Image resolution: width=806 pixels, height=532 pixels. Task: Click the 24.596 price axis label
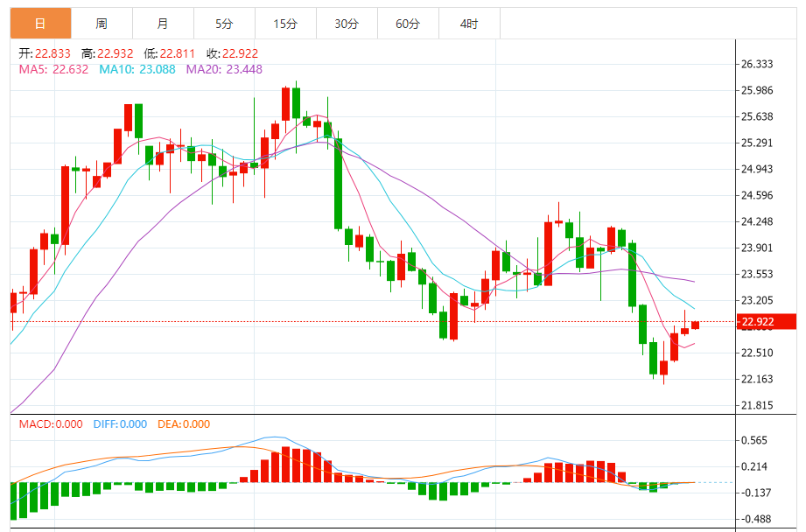(x=757, y=195)
